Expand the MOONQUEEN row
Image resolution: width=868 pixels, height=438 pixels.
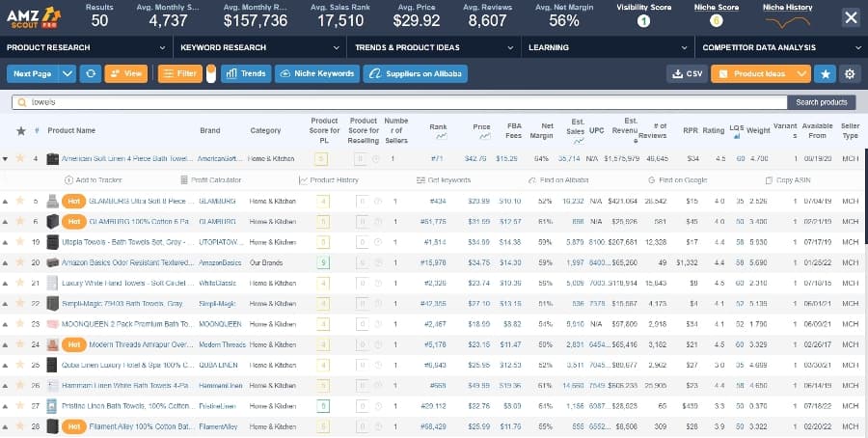pos(5,324)
